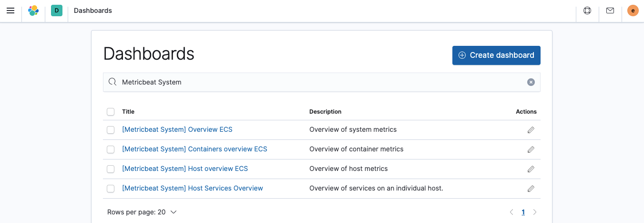Open the user account avatar menu

pos(633,11)
